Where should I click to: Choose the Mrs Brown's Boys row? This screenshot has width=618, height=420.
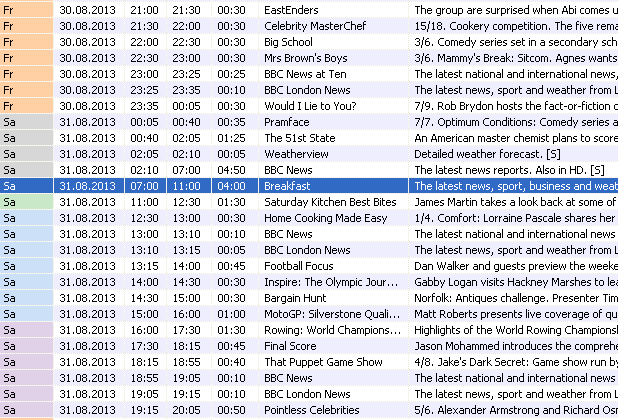pyautogui.click(x=305, y=58)
